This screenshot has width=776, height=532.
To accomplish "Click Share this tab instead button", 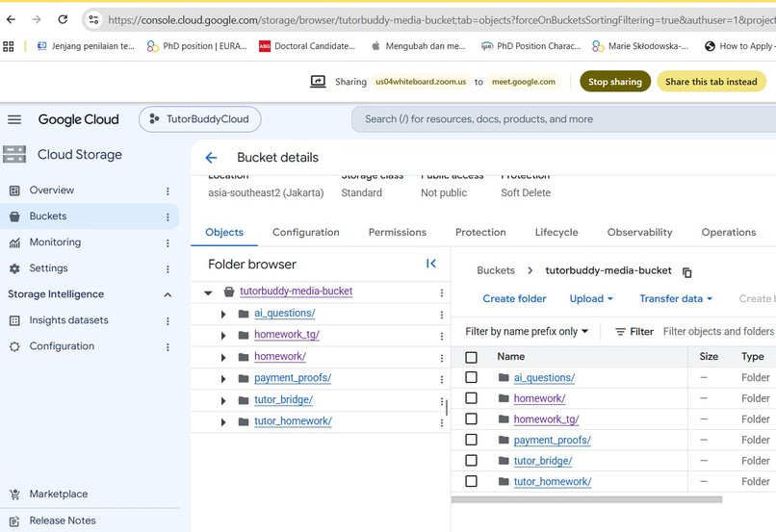I will [711, 82].
